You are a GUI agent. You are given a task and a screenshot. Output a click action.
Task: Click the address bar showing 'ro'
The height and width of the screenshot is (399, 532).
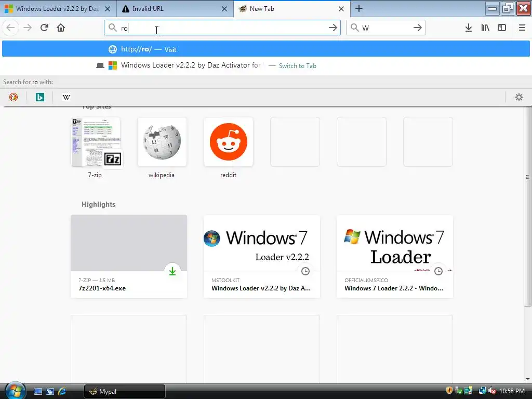(222, 28)
